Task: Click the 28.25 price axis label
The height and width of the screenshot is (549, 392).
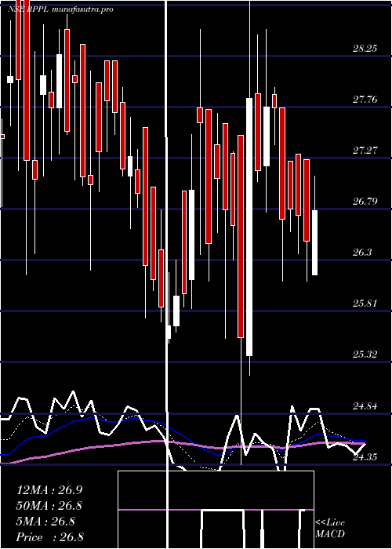Action: pos(365,49)
